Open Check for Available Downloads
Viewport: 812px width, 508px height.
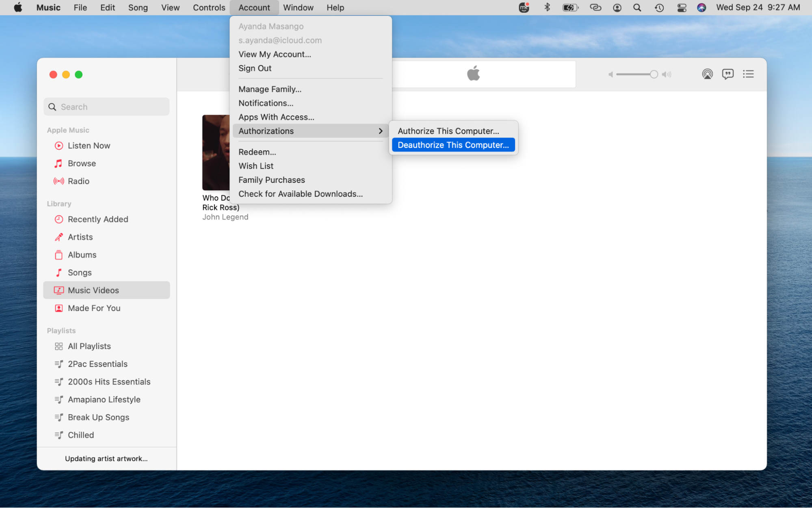(300, 193)
